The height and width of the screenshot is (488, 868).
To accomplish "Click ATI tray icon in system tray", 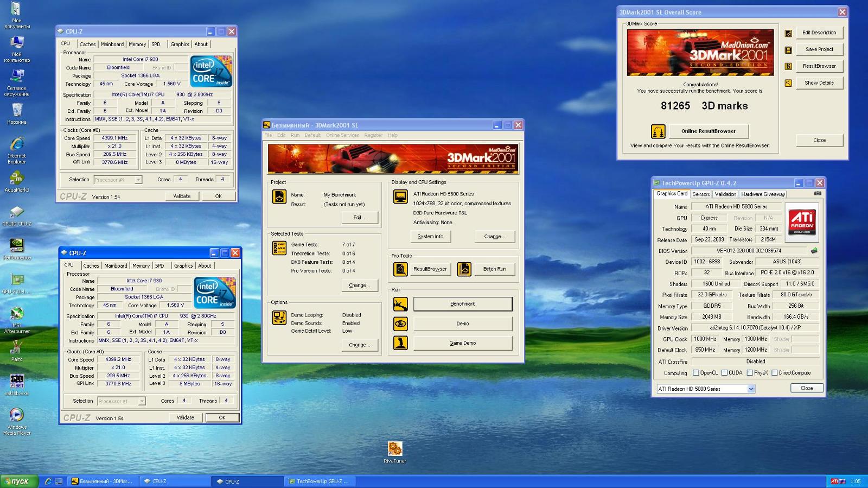I will tap(835, 481).
